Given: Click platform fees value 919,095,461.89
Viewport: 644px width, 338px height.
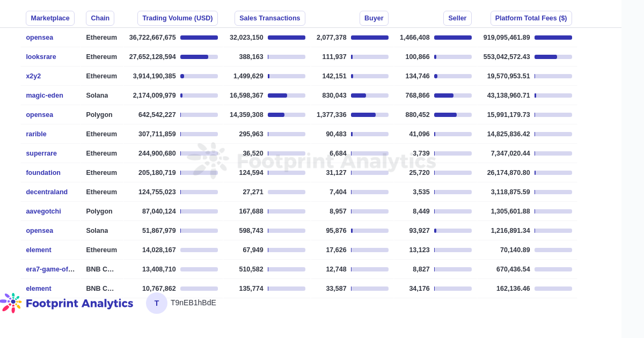Looking at the screenshot, I should 507,38.
